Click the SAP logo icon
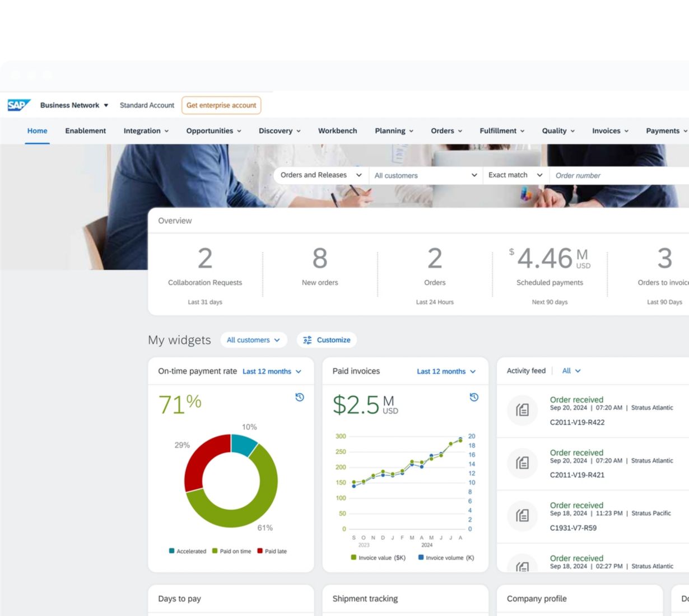Image resolution: width=689 pixels, height=616 pixels. click(x=18, y=105)
